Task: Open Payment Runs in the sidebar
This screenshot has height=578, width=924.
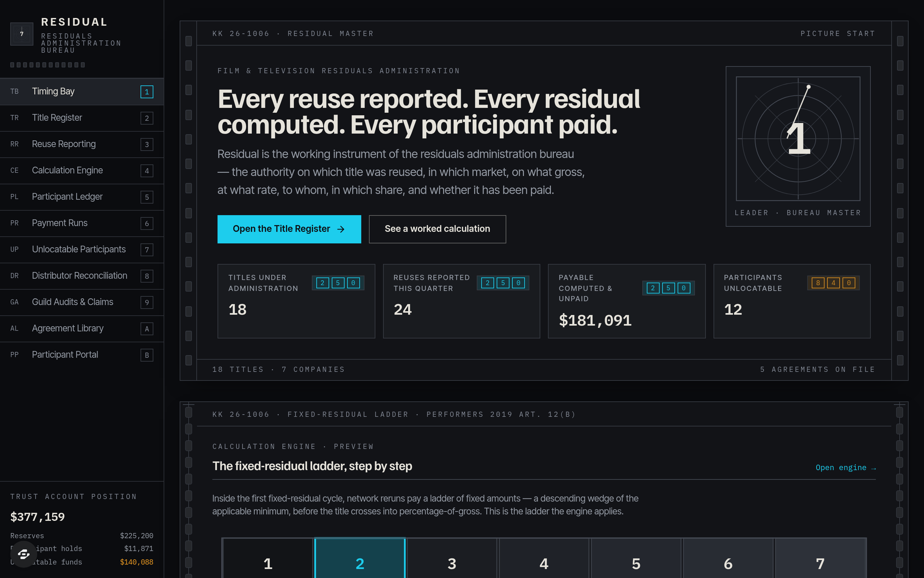Action: tap(82, 223)
